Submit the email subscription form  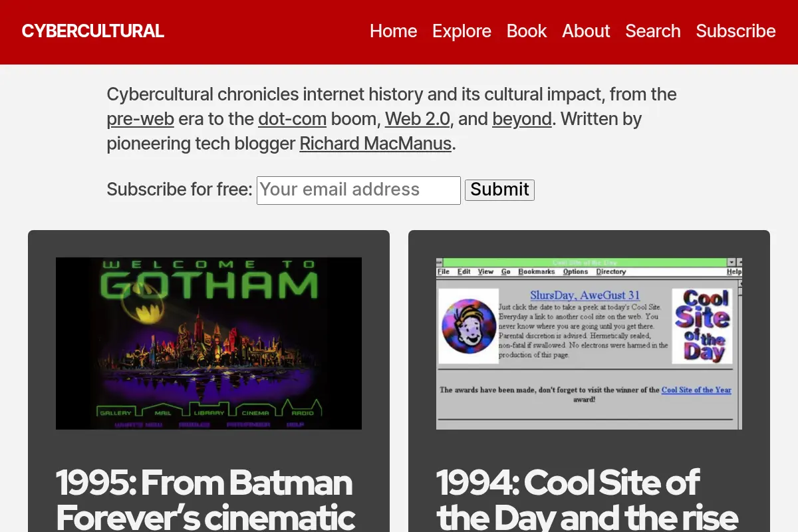499,190
